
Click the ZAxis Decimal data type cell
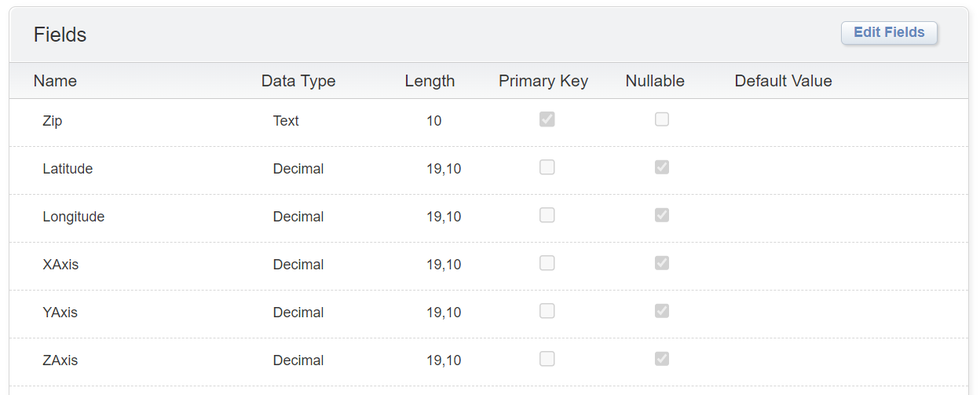point(298,360)
